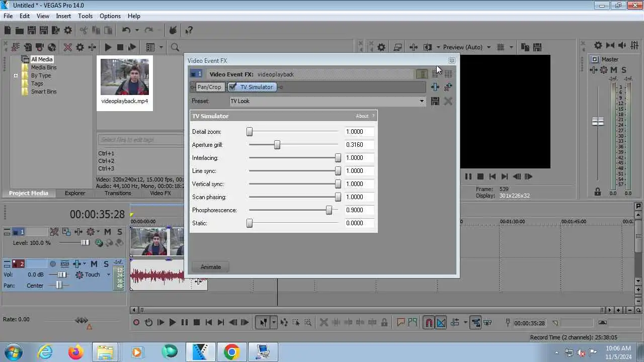Open Google Chrome from the taskbar
The height and width of the screenshot is (362, 644).
click(231, 352)
